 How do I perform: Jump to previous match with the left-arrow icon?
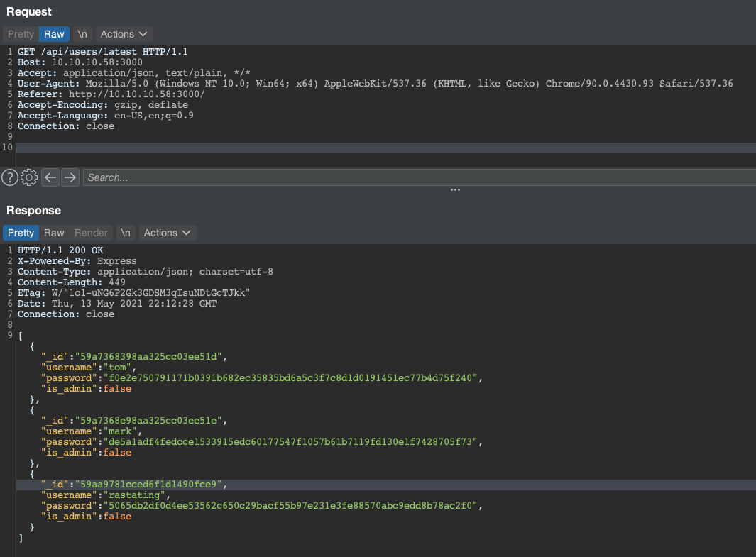[x=50, y=177]
